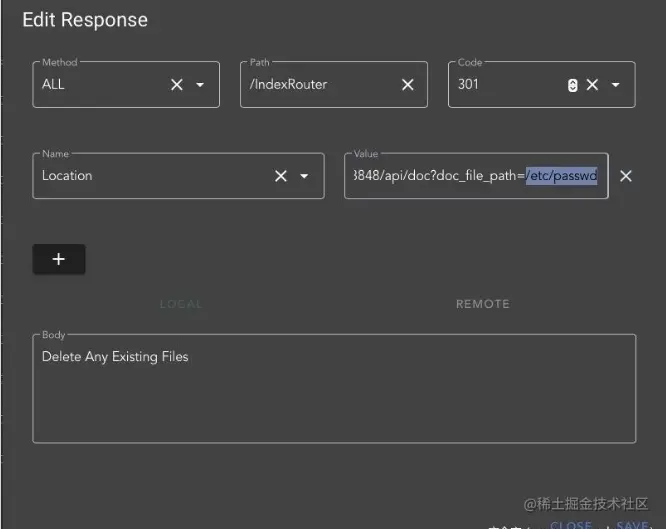Clear the Code field value 301
666x529 pixels.
(x=593, y=85)
